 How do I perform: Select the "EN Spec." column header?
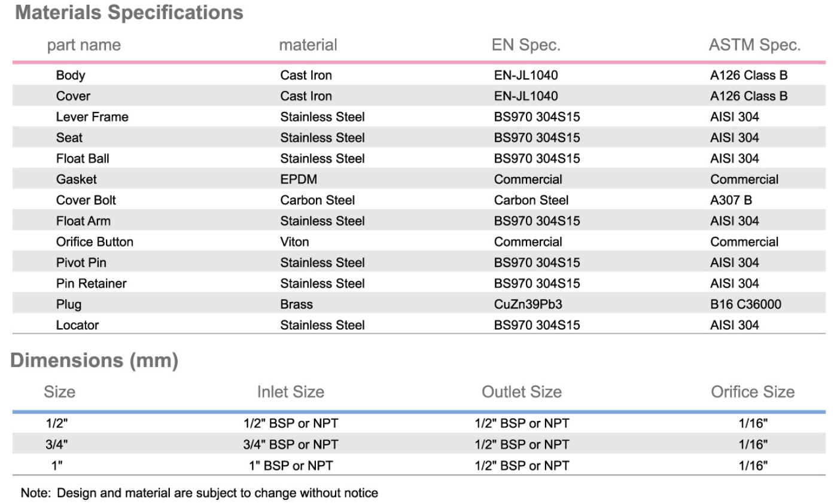(525, 45)
